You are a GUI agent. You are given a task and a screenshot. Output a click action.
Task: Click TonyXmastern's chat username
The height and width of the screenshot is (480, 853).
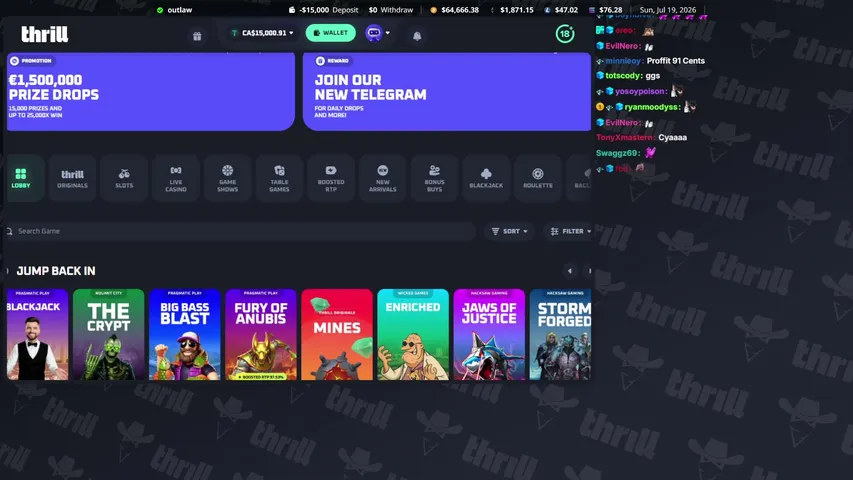coord(625,138)
